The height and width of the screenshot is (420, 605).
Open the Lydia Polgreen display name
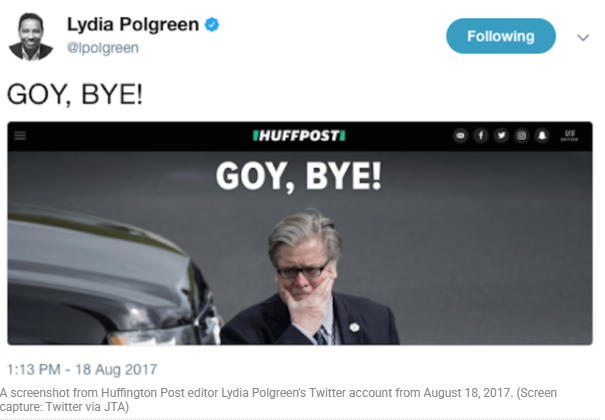pyautogui.click(x=133, y=25)
